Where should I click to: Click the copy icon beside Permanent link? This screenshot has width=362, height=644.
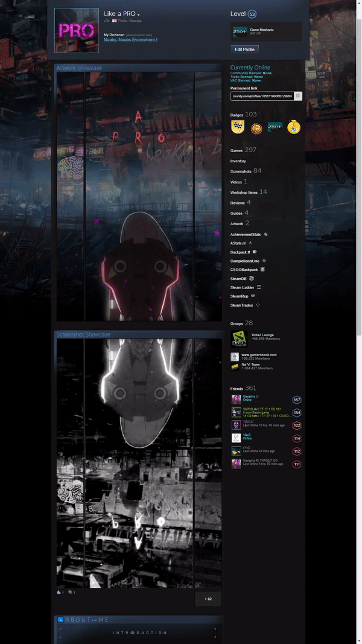pos(299,96)
